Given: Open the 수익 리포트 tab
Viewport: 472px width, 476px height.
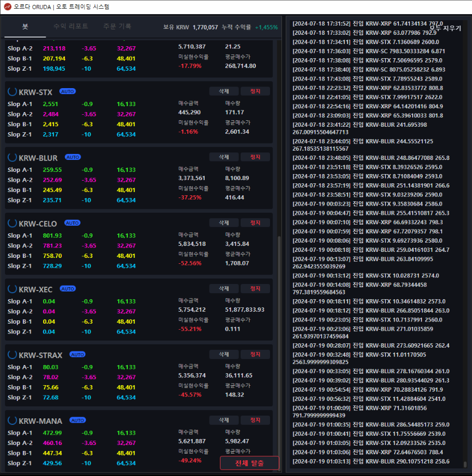Looking at the screenshot, I should coord(71,27).
